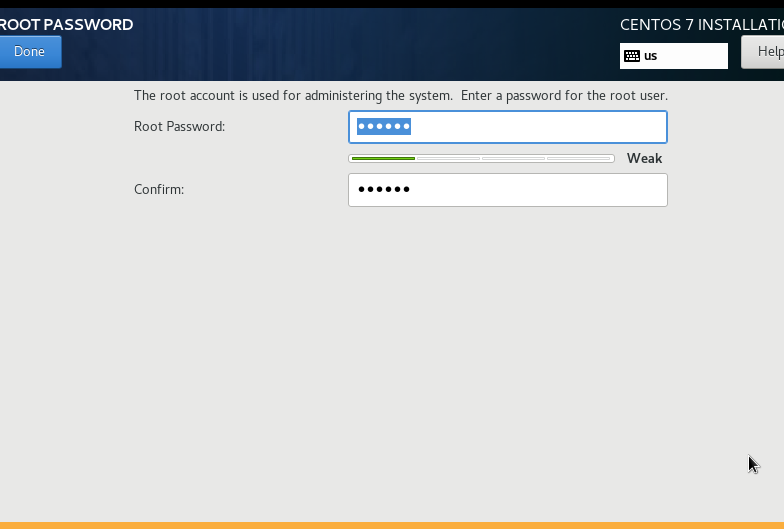This screenshot has height=529, width=784.
Task: Click the password strength bar
Action: coord(482,158)
